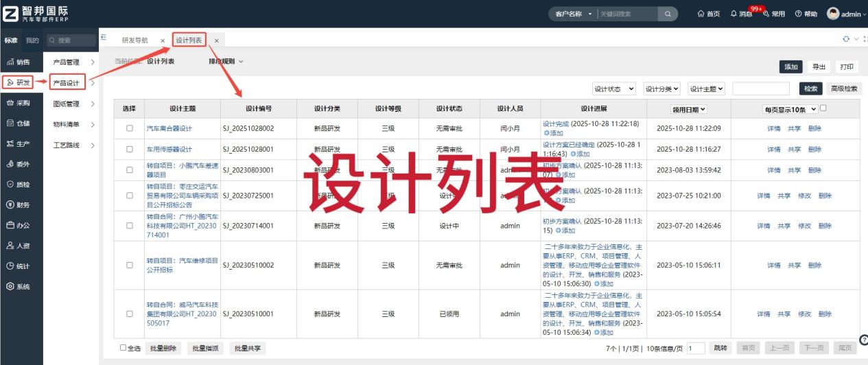This screenshot has height=365, width=868.
Task: Click the magnifier search icon in top bar
Action: (x=668, y=14)
